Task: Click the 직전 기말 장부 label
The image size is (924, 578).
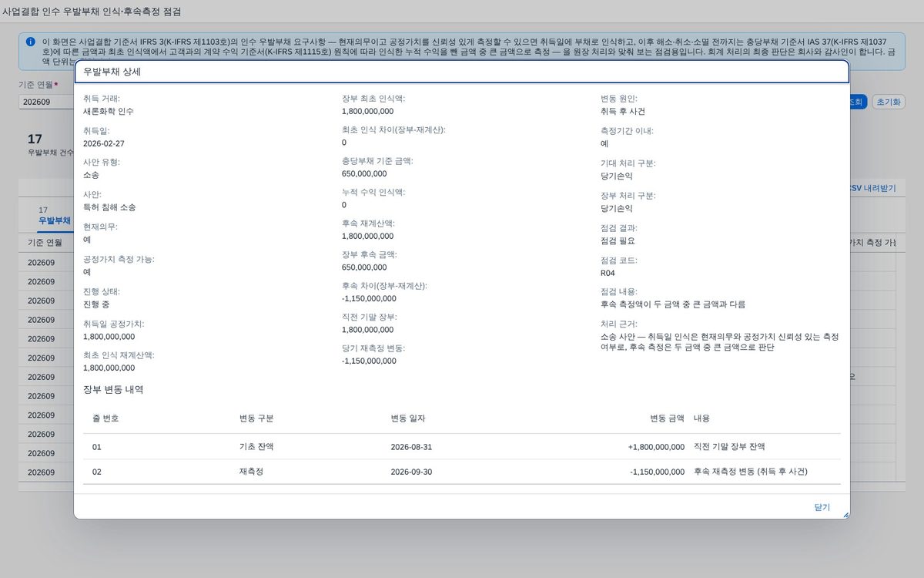Action: point(370,317)
